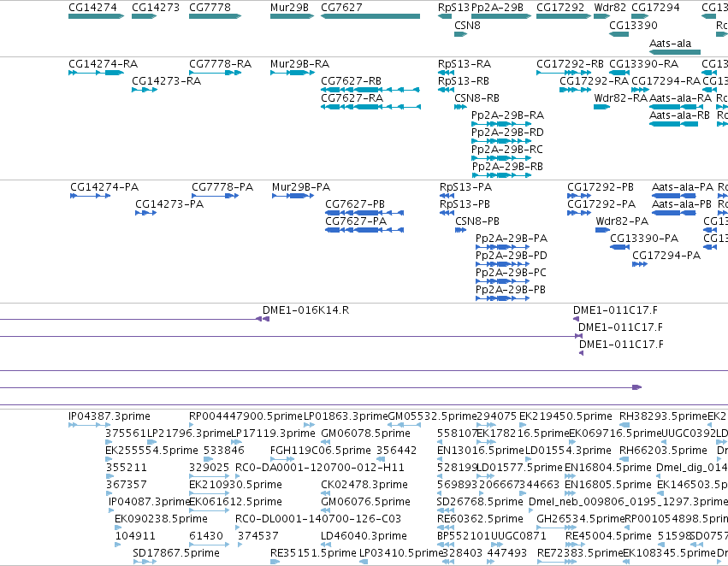Click the CG17294-PA protein label
This screenshot has height=566, width=728.
[x=666, y=256]
